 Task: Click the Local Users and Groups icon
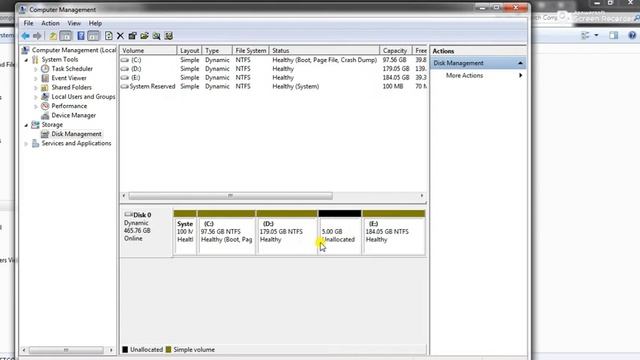tap(45, 97)
